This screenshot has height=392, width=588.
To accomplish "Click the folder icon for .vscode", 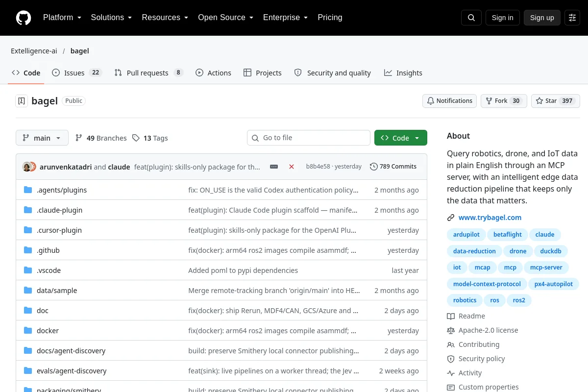I will pos(28,270).
